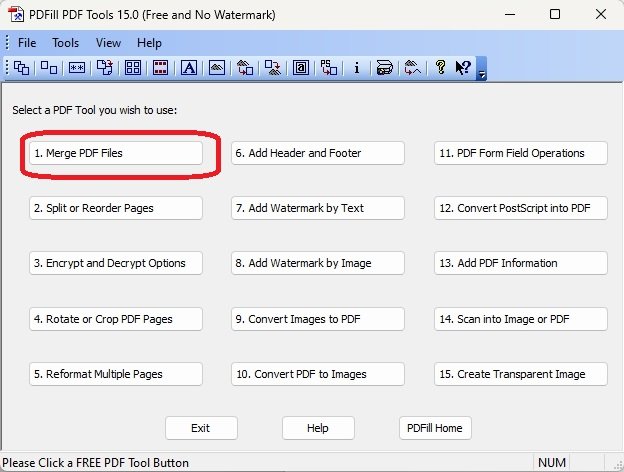The height and width of the screenshot is (472, 624).
Task: Click the Help button at the bottom
Action: (318, 428)
